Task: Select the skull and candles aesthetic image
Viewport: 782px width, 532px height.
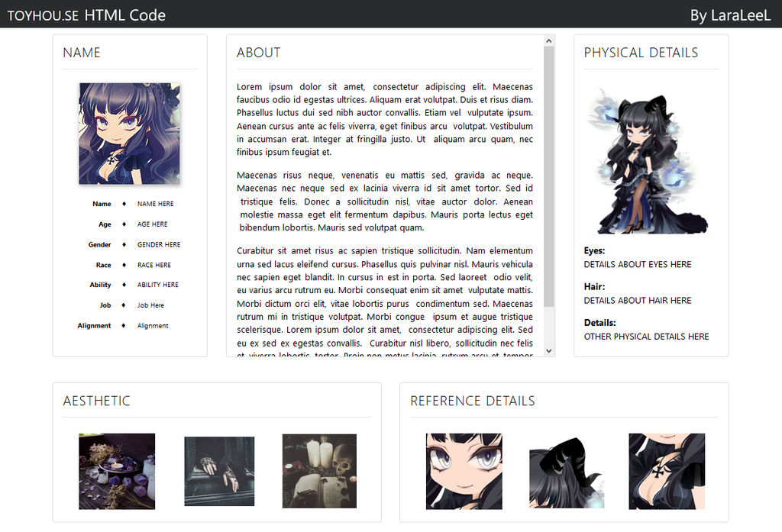Action: pos(319,471)
